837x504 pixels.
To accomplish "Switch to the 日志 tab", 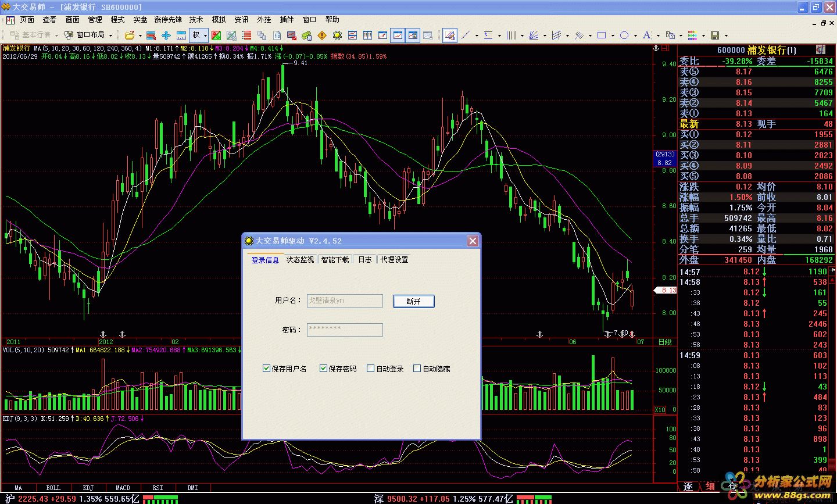I will tap(365, 259).
